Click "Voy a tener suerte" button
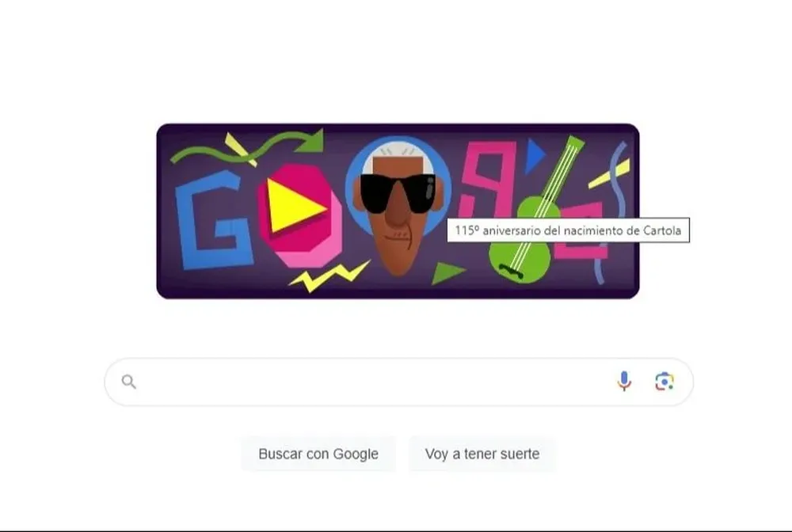The image size is (792, 532). coord(482,454)
